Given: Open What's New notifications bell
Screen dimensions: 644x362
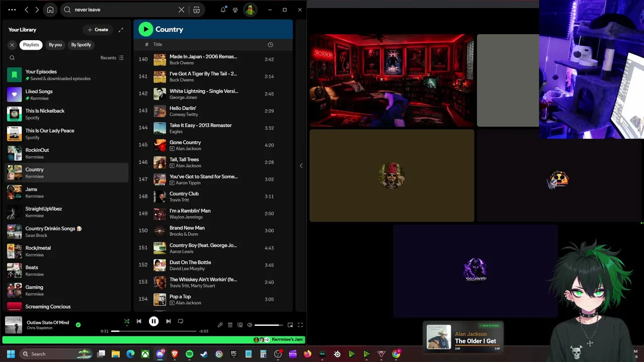Looking at the screenshot, I should (223, 10).
